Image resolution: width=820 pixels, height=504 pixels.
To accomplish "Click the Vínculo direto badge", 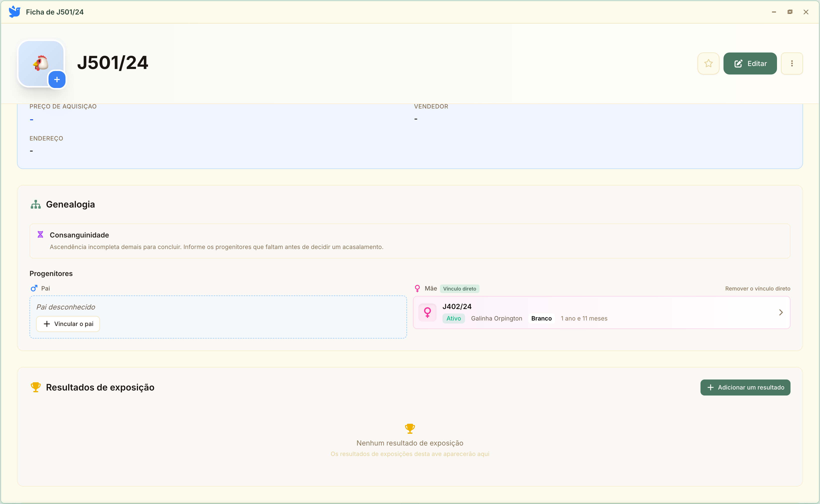I will (459, 289).
